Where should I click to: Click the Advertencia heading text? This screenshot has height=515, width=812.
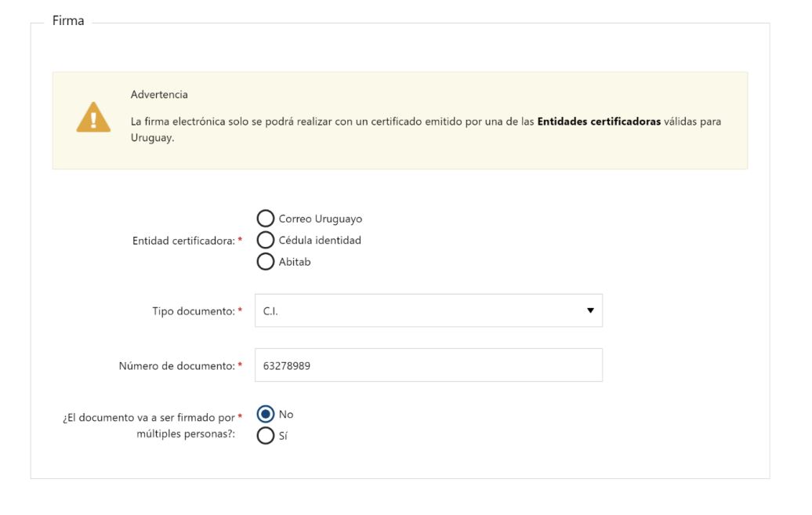[159, 95]
